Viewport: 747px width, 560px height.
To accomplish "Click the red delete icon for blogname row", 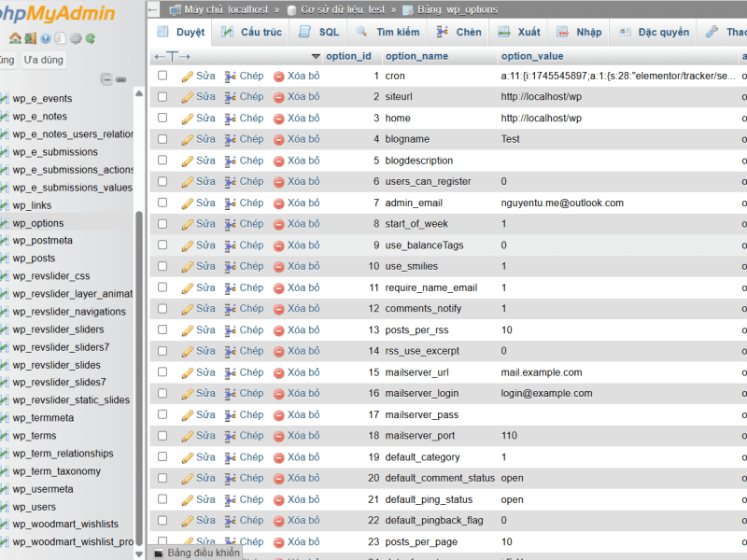I will pos(278,139).
